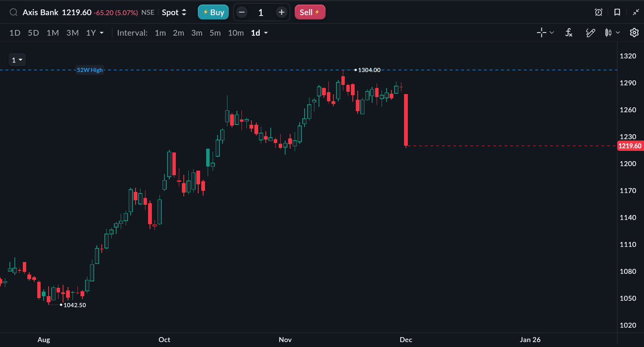Open the 1d interval dropdown
This screenshot has height=347, width=644.
pyautogui.click(x=259, y=33)
